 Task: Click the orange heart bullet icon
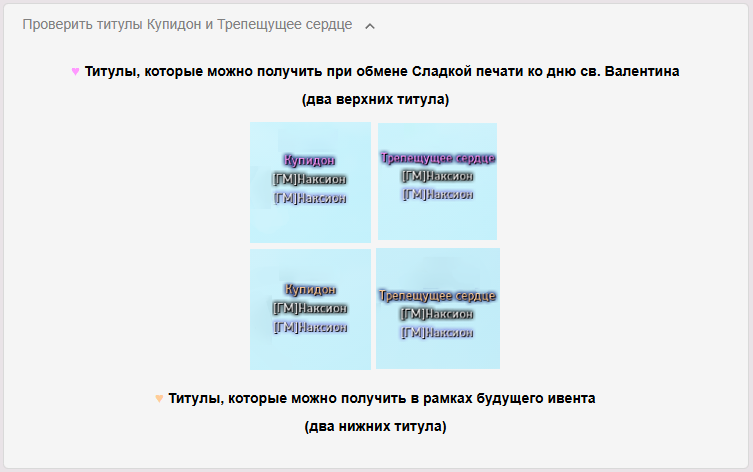click(159, 399)
